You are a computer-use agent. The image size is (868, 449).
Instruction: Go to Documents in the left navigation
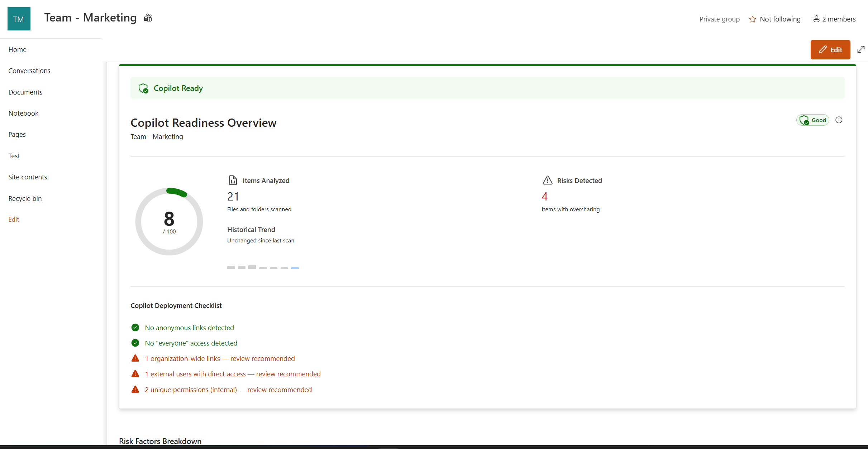point(25,92)
